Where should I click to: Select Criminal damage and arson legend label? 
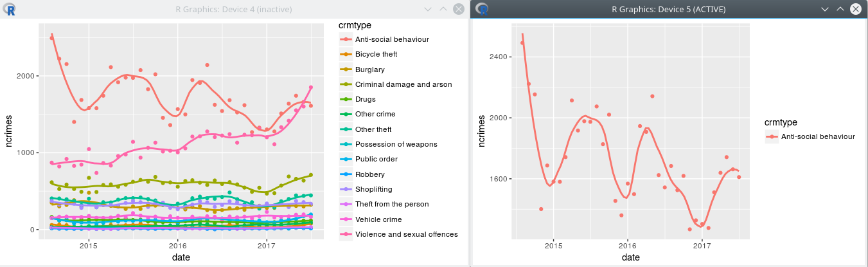click(x=403, y=84)
